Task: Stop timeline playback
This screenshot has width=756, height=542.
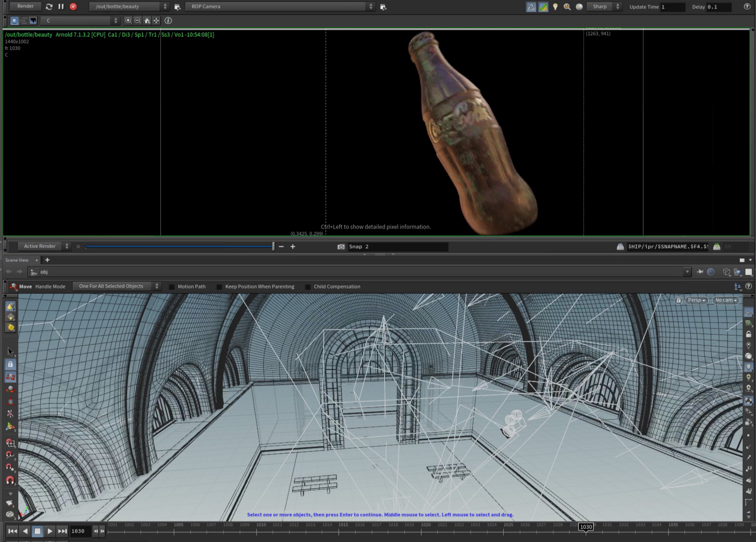Action: 37,531
